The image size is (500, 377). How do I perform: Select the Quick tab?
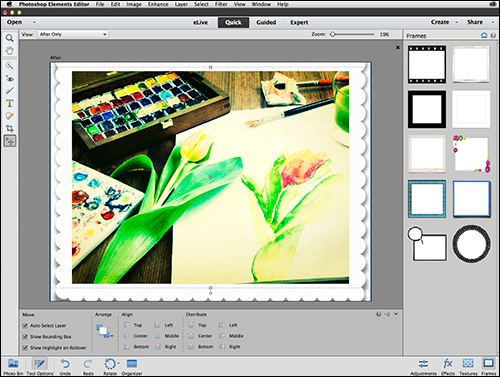233,22
